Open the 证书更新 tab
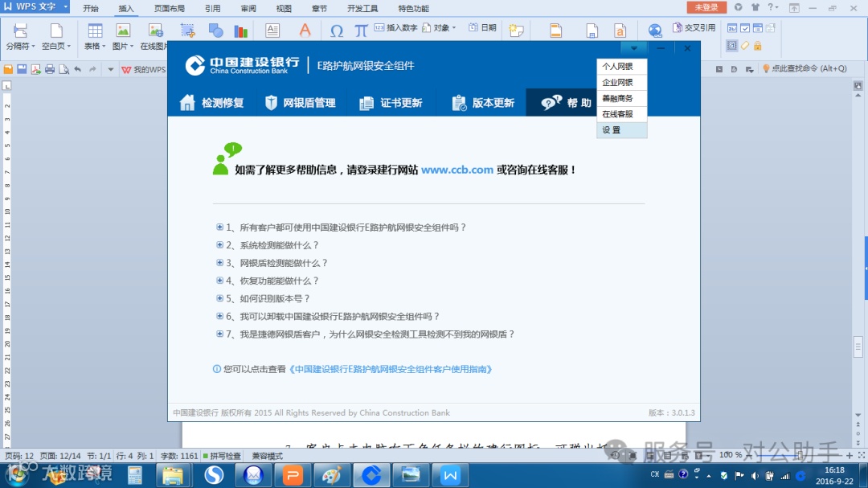 tap(391, 102)
